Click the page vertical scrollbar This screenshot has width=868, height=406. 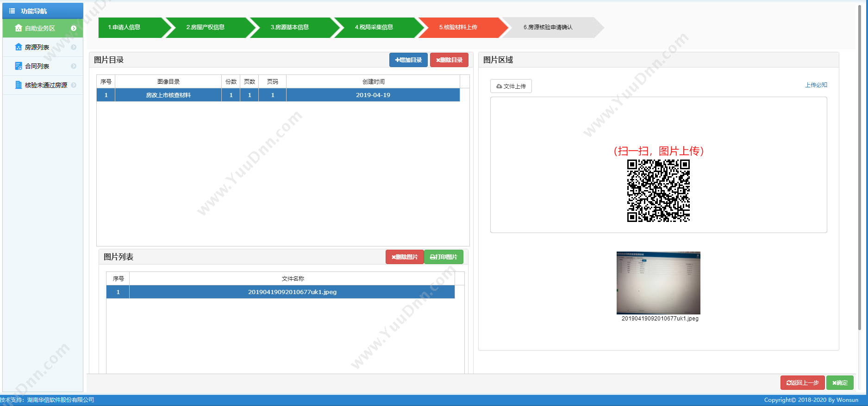860,166
